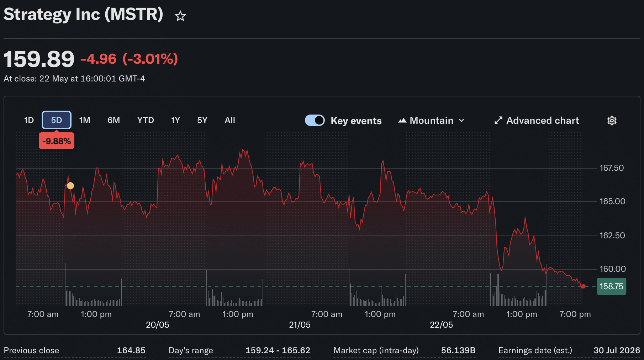Open chart settings gear icon
The image size is (644, 360).
click(612, 121)
